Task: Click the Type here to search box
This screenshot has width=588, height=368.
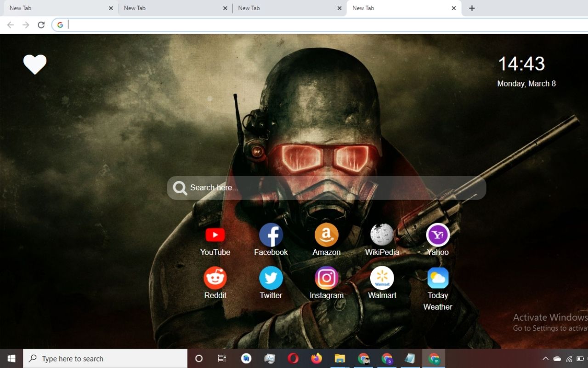Action: tap(106, 358)
